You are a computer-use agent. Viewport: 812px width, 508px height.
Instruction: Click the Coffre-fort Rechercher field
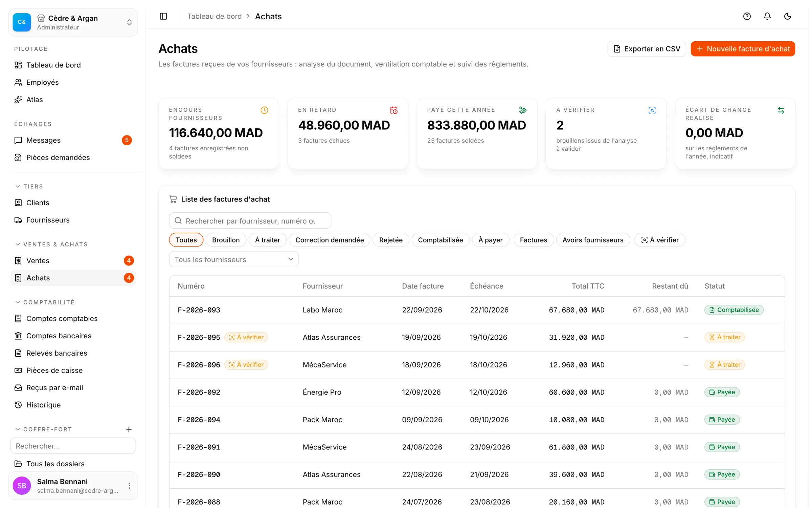(x=73, y=446)
